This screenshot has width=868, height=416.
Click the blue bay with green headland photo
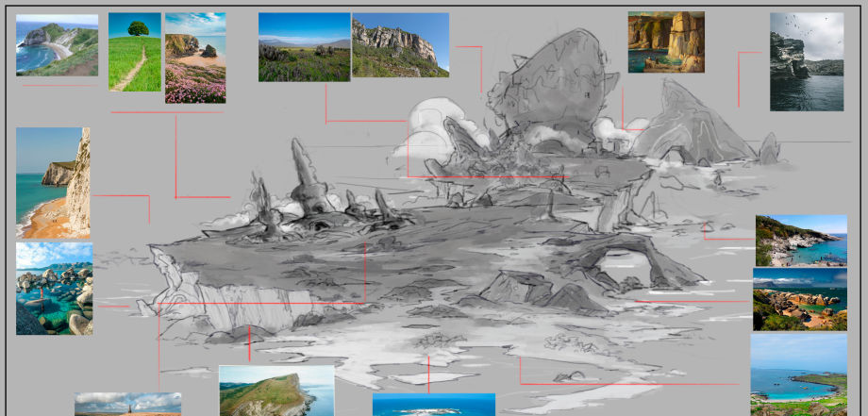coord(799,374)
